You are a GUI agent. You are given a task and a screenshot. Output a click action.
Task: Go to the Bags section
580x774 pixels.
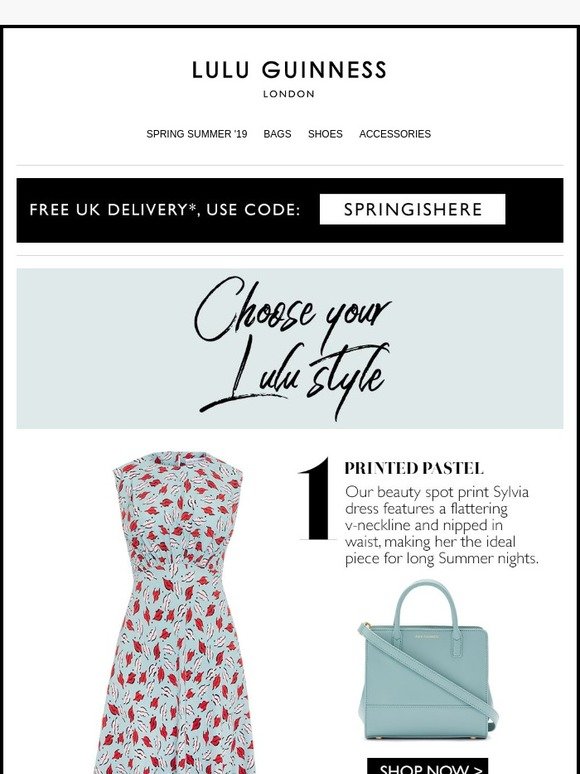pos(277,134)
